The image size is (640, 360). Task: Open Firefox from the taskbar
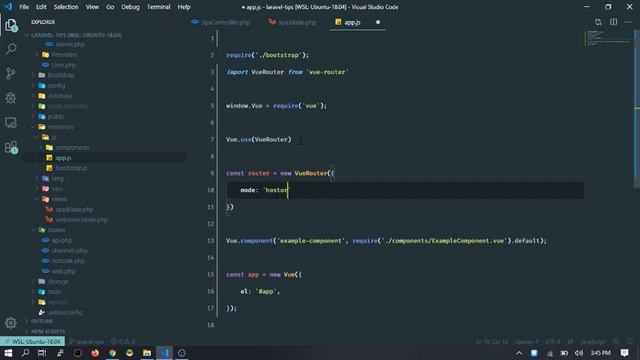pyautogui.click(x=95, y=353)
